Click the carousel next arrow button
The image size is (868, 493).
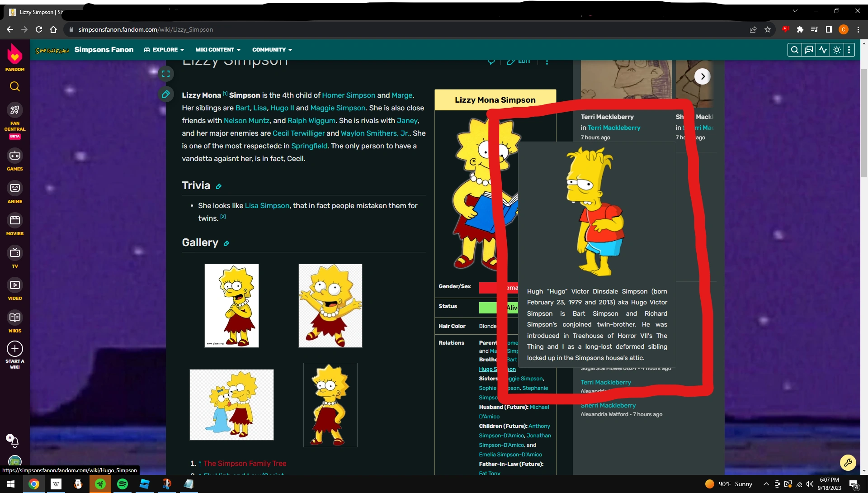coord(703,76)
